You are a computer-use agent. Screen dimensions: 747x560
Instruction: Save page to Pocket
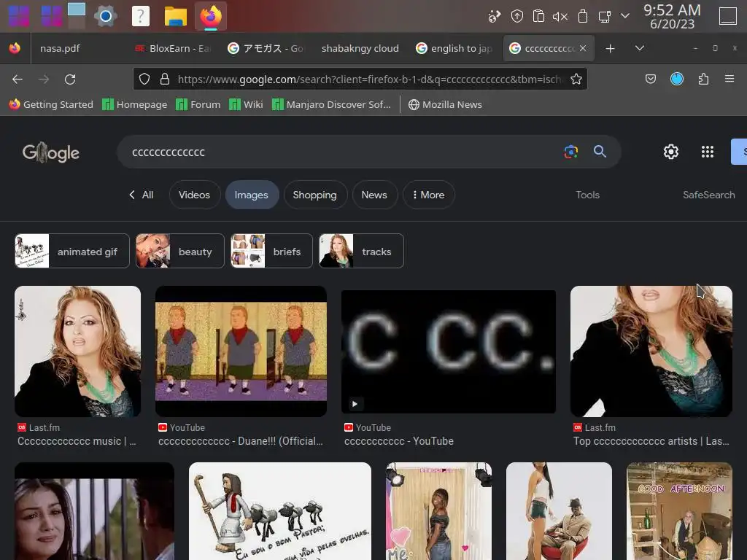point(651,79)
